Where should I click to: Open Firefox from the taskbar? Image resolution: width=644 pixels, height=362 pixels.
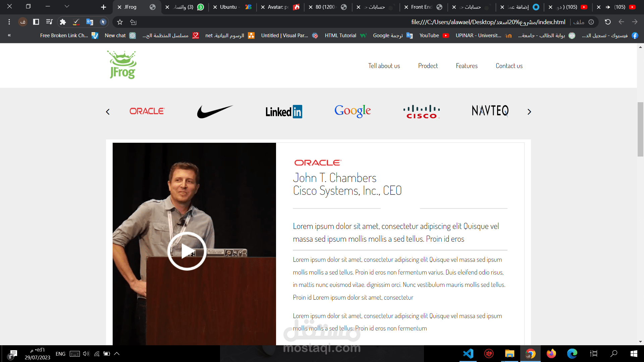[x=551, y=354]
